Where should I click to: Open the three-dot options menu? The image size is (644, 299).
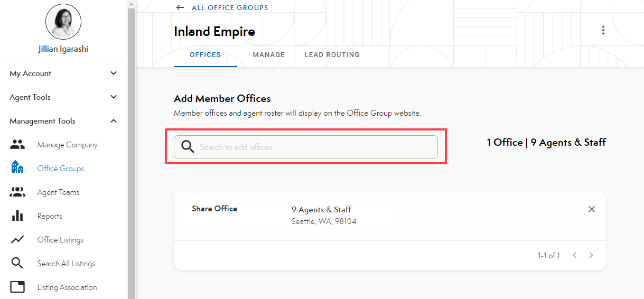[x=603, y=31]
